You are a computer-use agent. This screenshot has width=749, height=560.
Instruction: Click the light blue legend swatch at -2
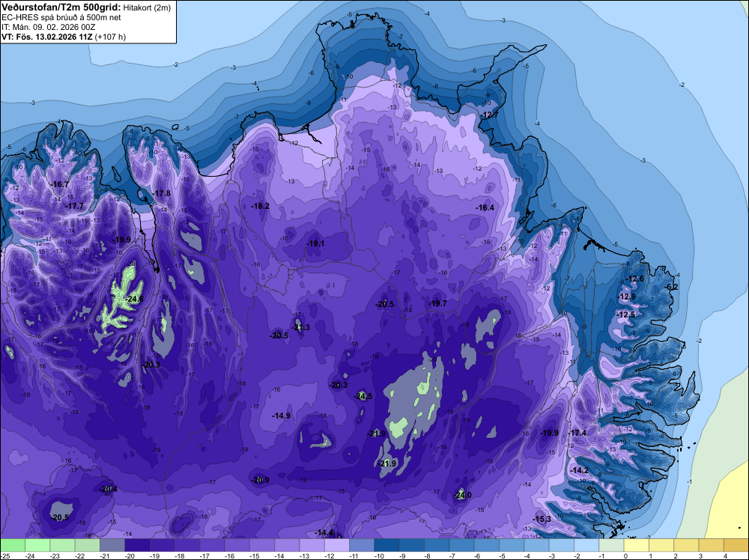point(586,546)
